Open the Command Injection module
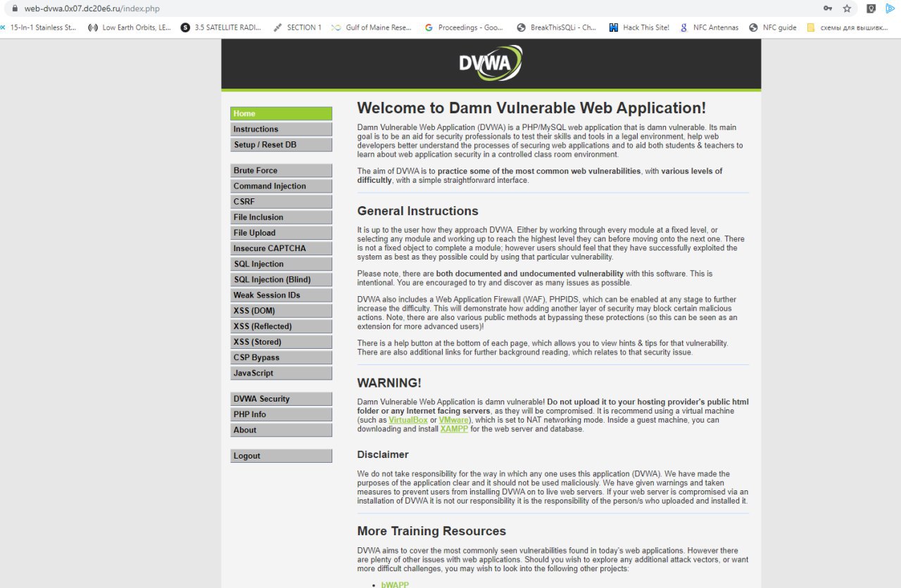901x588 pixels. pos(281,186)
